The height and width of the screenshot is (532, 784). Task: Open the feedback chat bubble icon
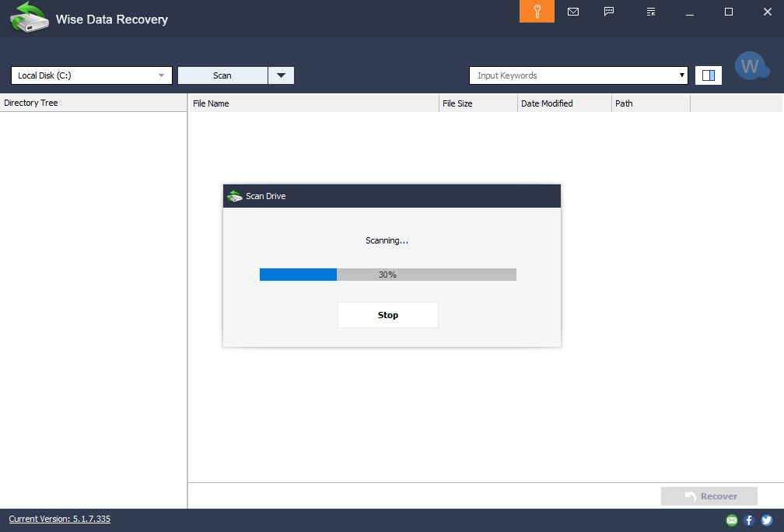point(609,12)
